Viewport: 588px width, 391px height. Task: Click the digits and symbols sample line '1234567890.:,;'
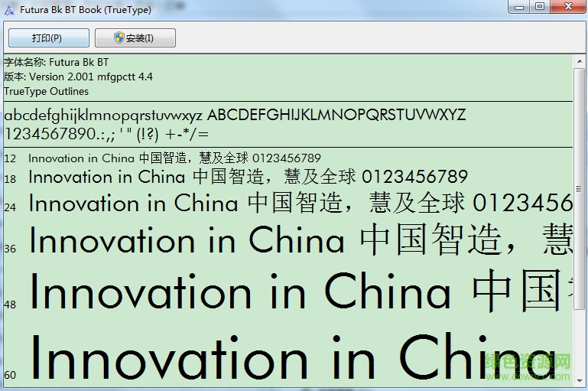[106, 134]
